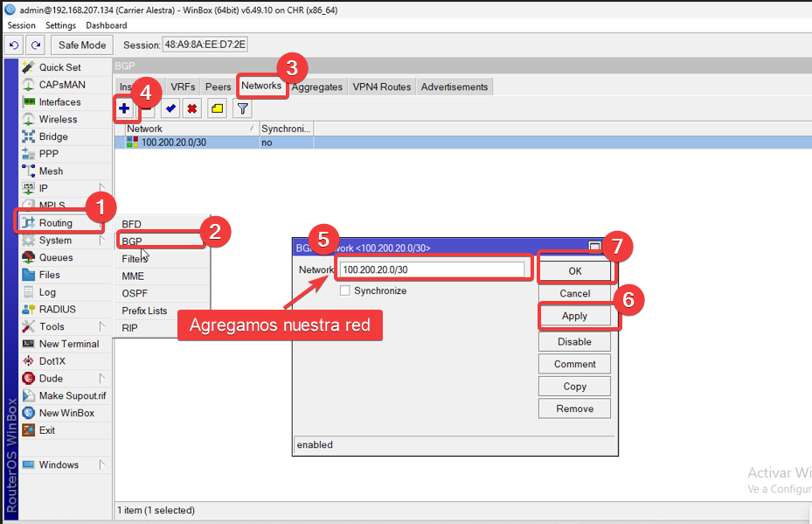Add a comment using yellow comment icon
The height and width of the screenshot is (524, 812).
[215, 108]
